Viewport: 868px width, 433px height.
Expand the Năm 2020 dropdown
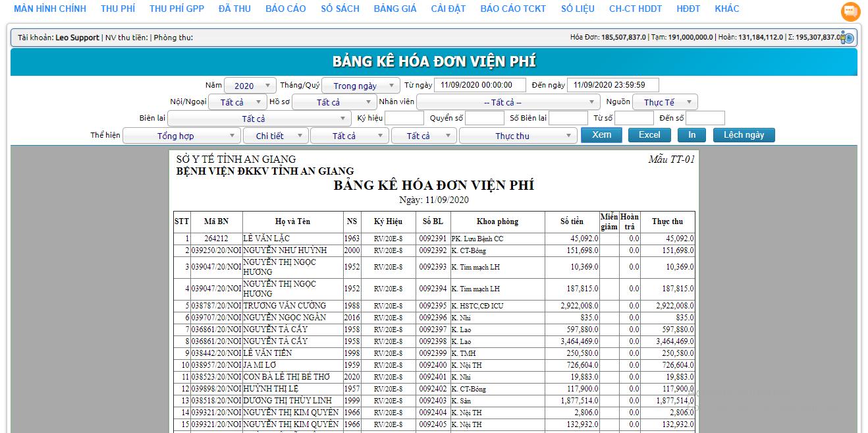[250, 86]
